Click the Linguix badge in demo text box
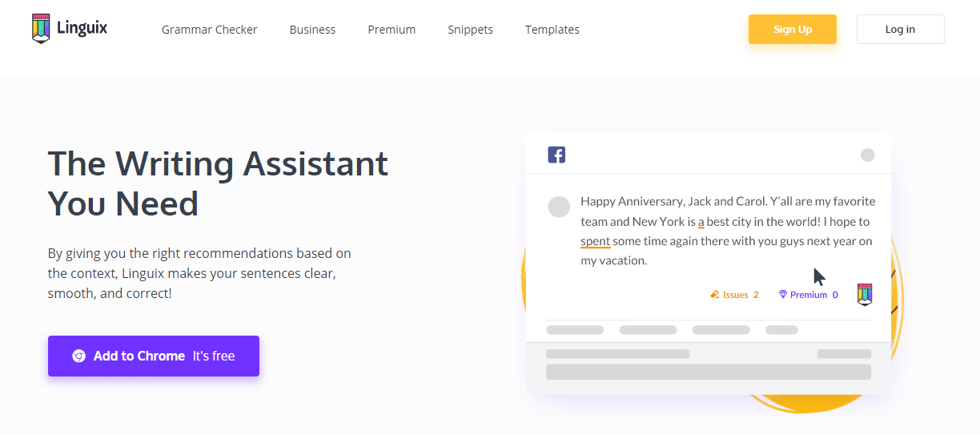 (x=865, y=294)
